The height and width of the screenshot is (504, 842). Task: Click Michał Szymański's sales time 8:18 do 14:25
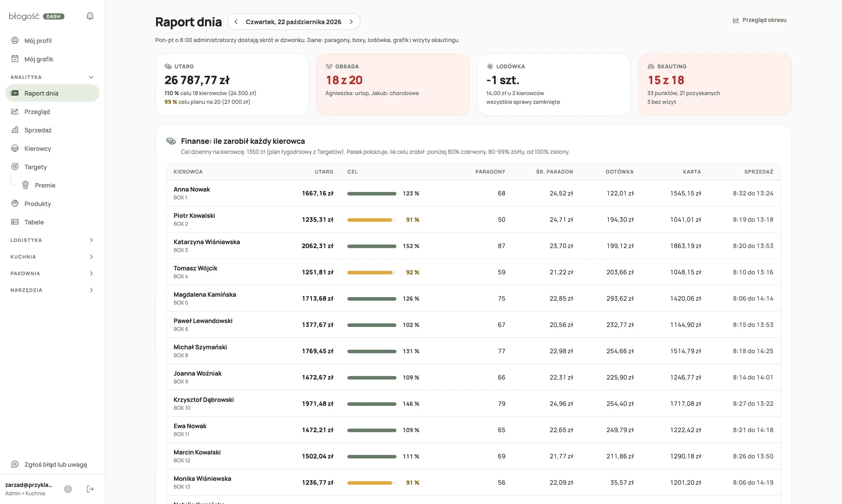(753, 351)
